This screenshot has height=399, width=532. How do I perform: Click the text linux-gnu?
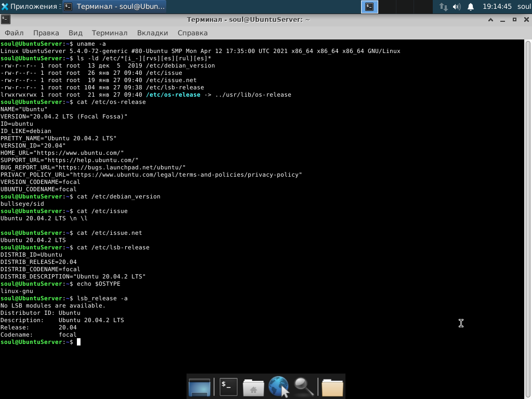17,291
